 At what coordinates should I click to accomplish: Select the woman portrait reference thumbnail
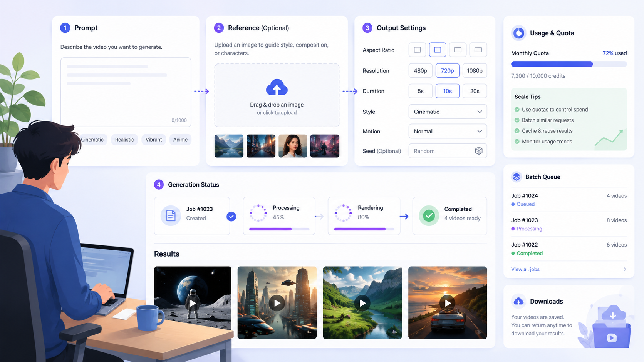coord(293,146)
